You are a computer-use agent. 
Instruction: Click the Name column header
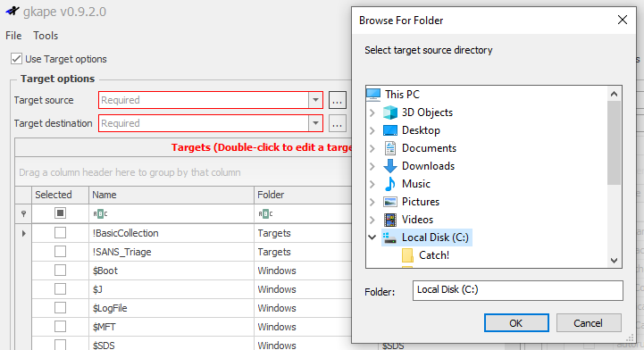pyautogui.click(x=171, y=195)
